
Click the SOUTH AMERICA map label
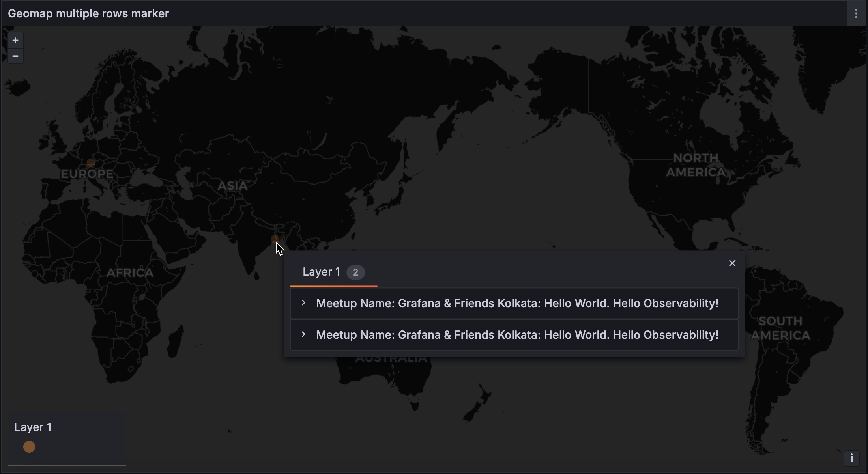(x=780, y=328)
